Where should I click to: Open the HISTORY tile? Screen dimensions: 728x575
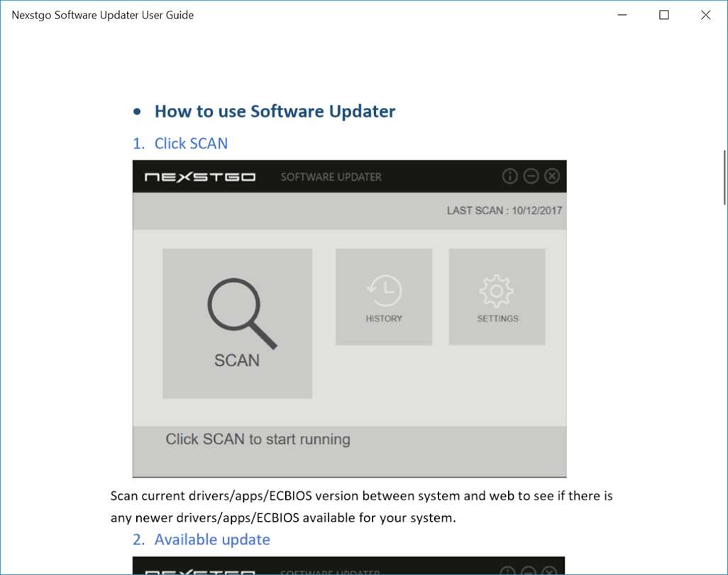pos(384,297)
